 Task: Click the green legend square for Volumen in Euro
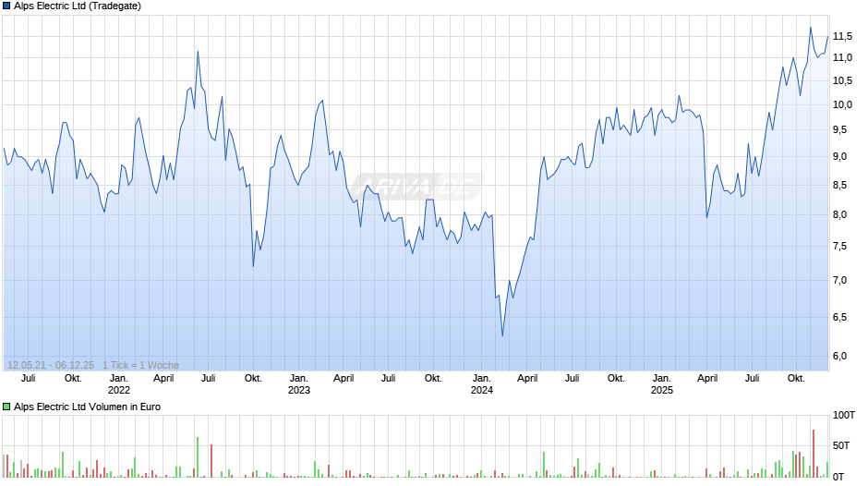tap(6, 407)
